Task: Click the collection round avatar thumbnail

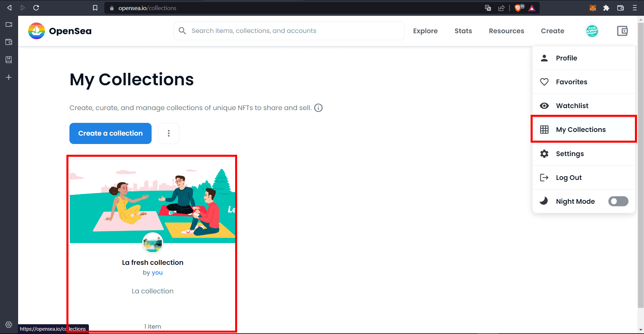Action: 153,243
